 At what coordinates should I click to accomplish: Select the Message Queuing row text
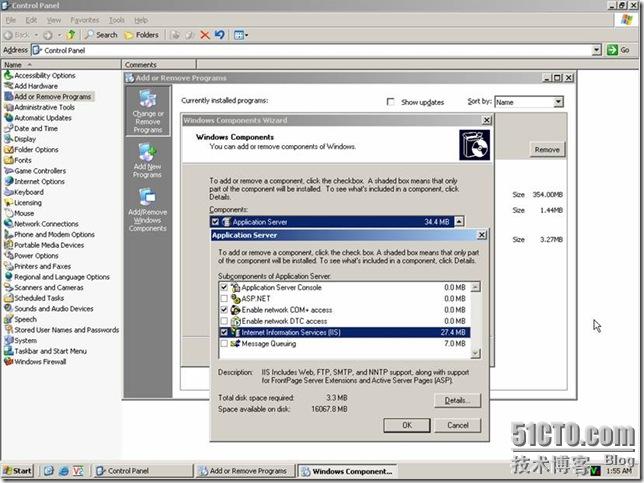269,344
